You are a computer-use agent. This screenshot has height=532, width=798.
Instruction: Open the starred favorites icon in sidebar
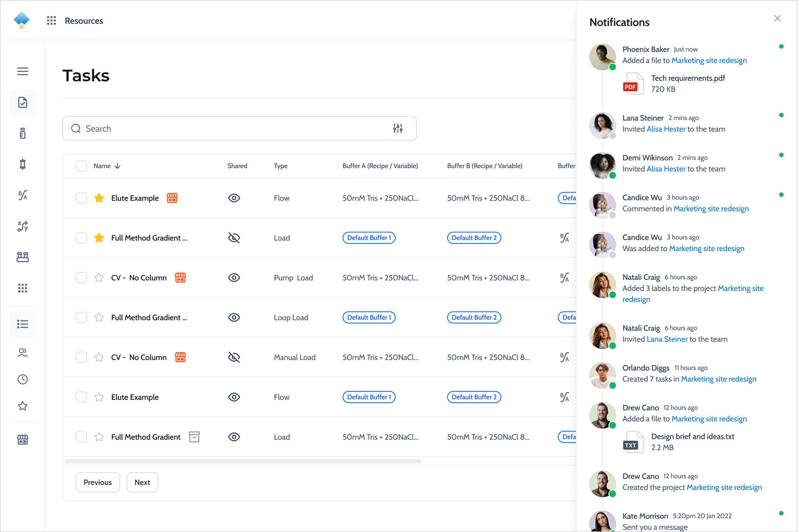tap(23, 406)
